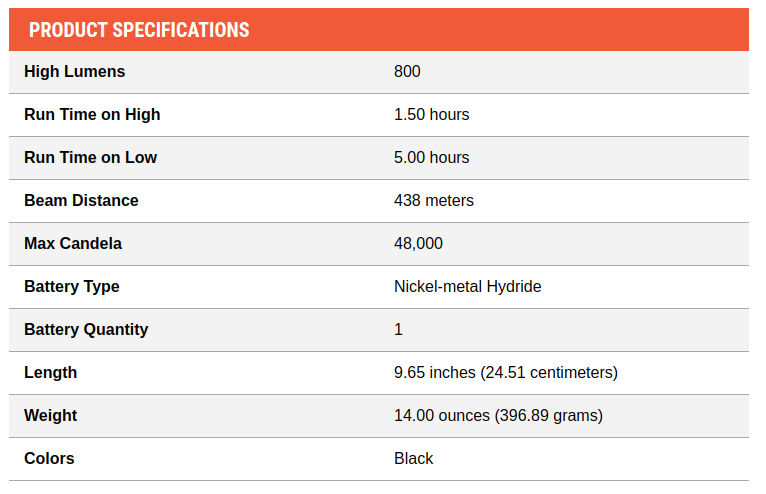Select the High Lumens label
Screen dimensions: 766x494
click(x=75, y=71)
